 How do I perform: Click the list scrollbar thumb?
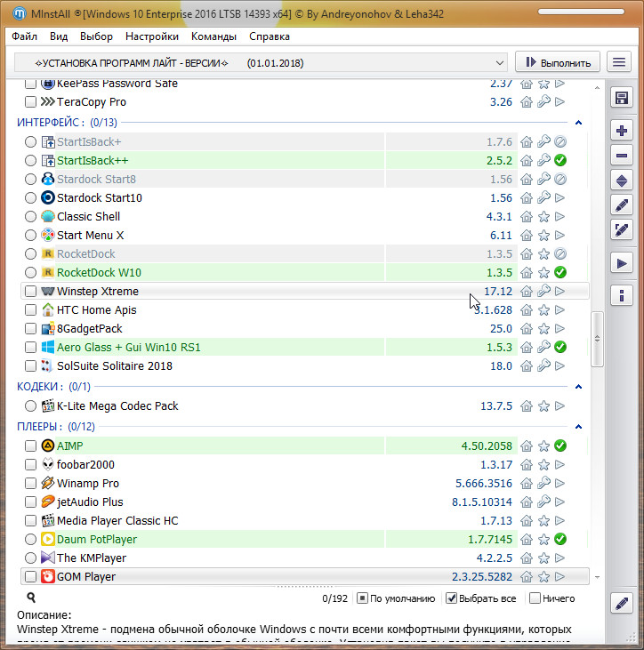pyautogui.click(x=597, y=339)
